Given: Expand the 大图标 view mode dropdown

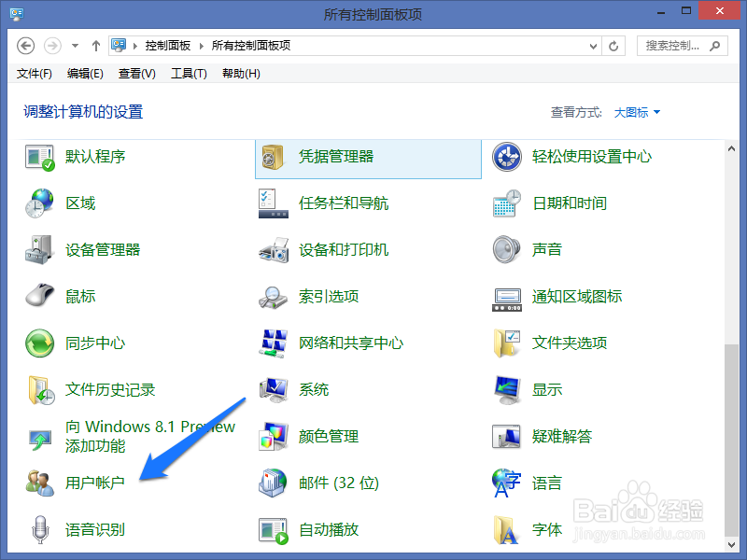Looking at the screenshot, I should point(637,112).
